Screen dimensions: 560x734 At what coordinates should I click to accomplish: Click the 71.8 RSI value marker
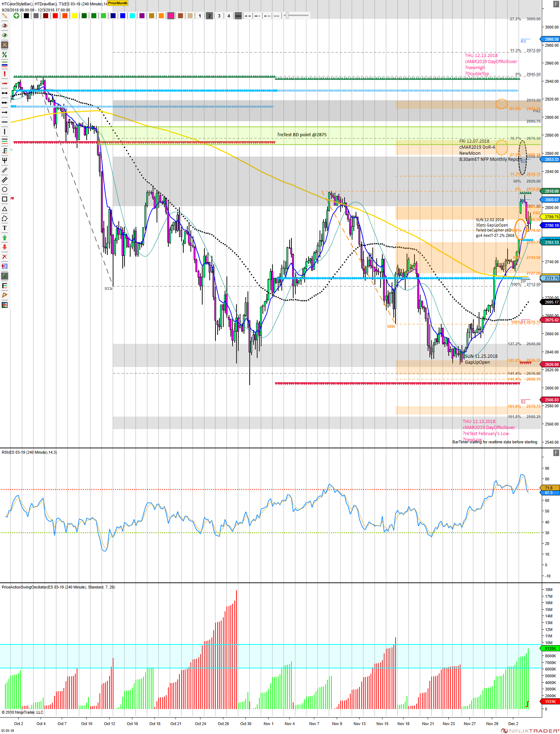(x=550, y=488)
